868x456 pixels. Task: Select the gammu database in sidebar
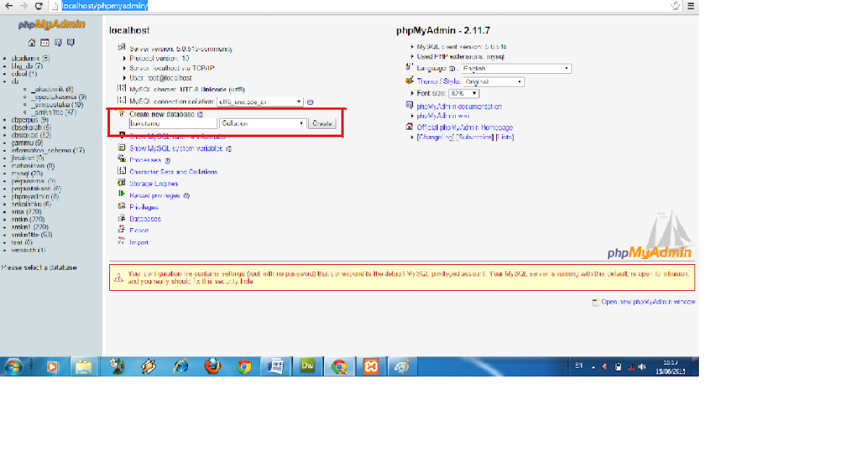pyautogui.click(x=27, y=143)
